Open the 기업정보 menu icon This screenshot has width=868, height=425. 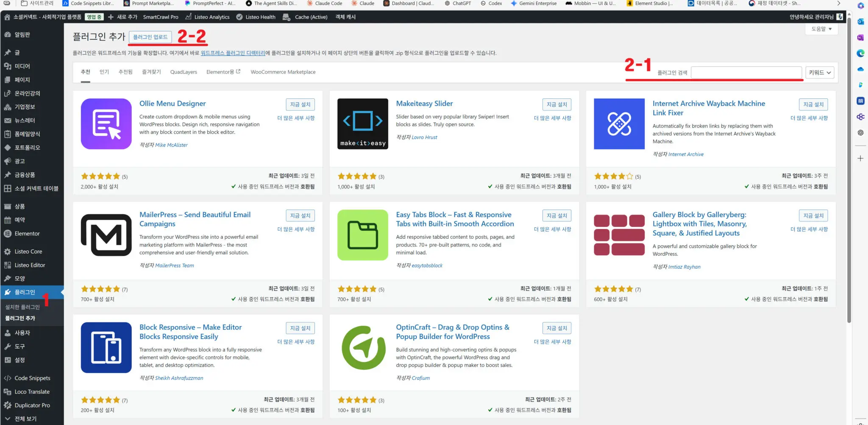pyautogui.click(x=7, y=107)
